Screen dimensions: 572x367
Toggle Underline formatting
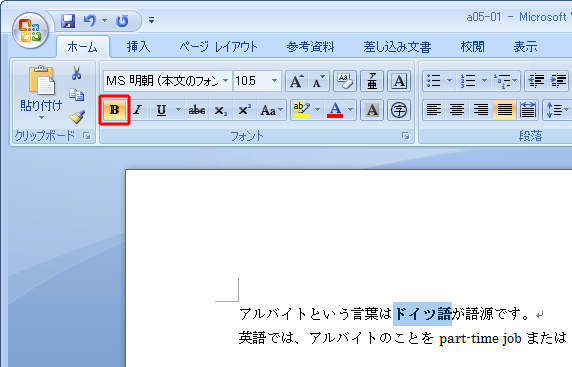click(161, 110)
